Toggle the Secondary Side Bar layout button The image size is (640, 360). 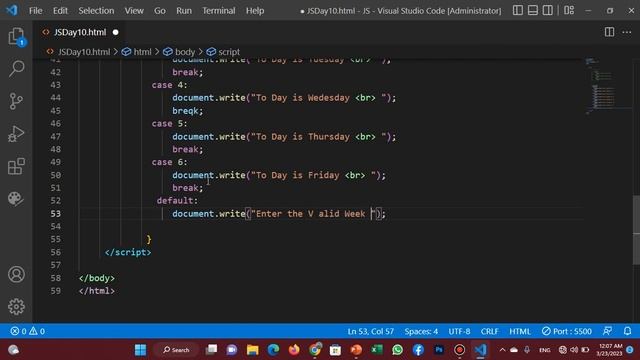548,10
